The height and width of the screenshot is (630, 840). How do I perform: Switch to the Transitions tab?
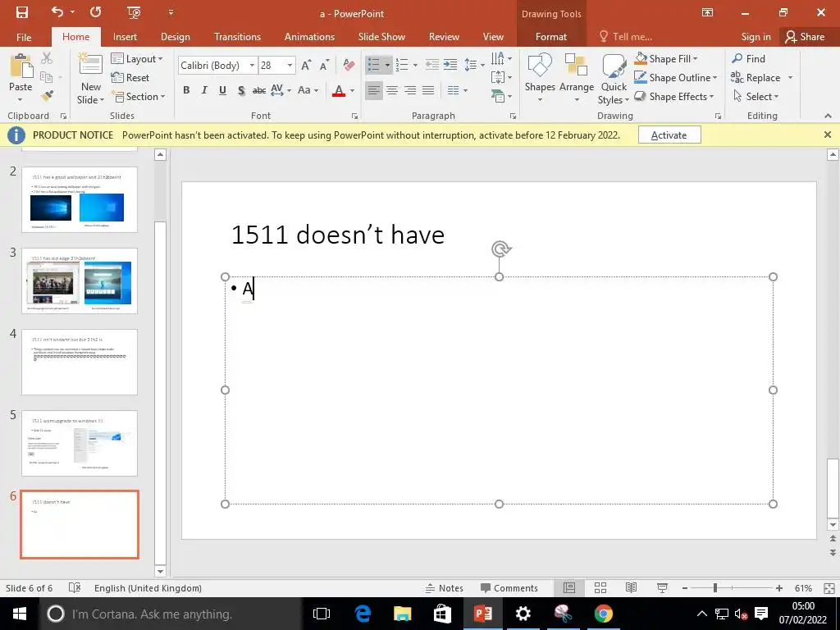[237, 36]
